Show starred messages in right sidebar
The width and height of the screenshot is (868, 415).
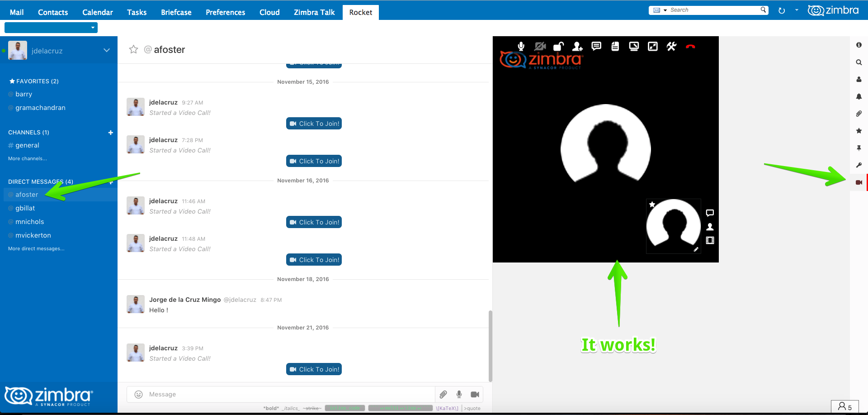859,131
